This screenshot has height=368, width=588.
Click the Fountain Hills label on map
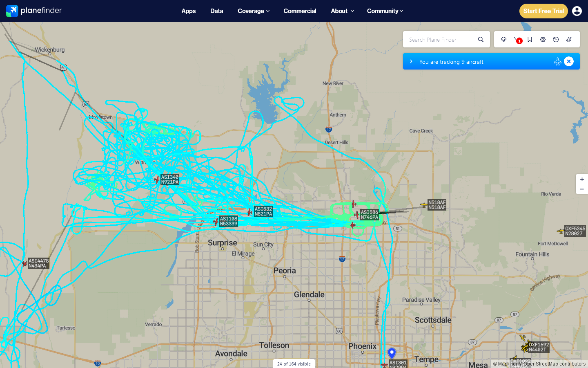pyautogui.click(x=532, y=254)
